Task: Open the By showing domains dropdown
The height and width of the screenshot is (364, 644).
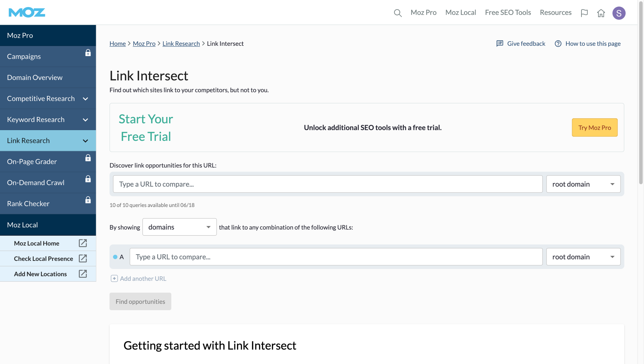Action: [179, 227]
